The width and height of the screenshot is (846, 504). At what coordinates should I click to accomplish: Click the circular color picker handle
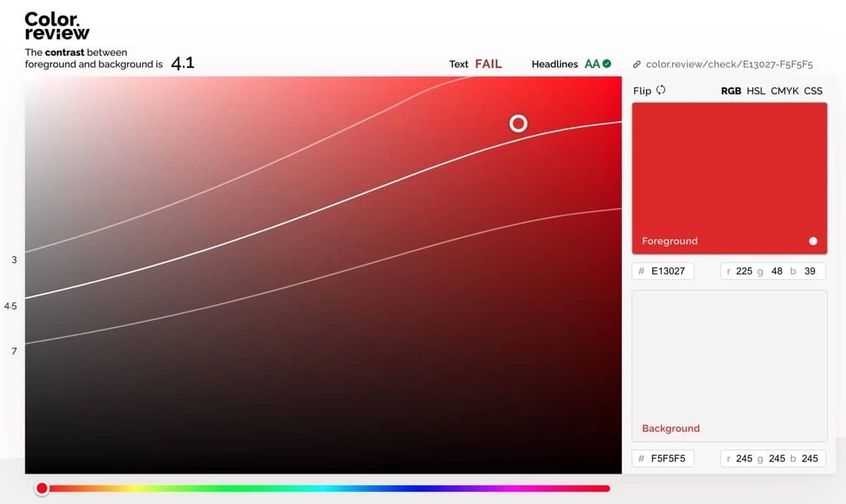(x=518, y=123)
